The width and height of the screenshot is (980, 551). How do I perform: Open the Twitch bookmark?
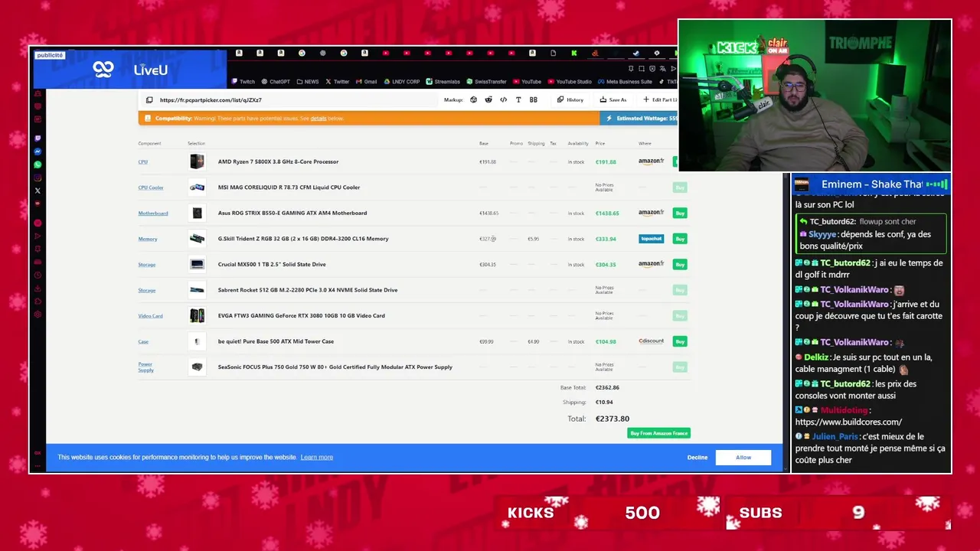(243, 81)
